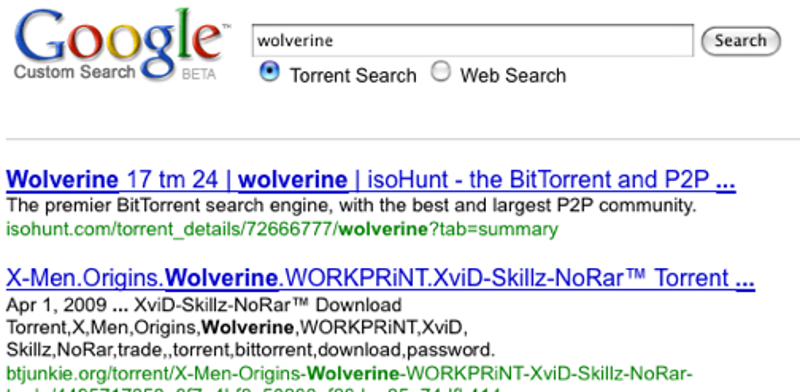Click the btjunkie.org torrent green URL
The width and height of the screenshot is (800, 392).
tap(349, 374)
